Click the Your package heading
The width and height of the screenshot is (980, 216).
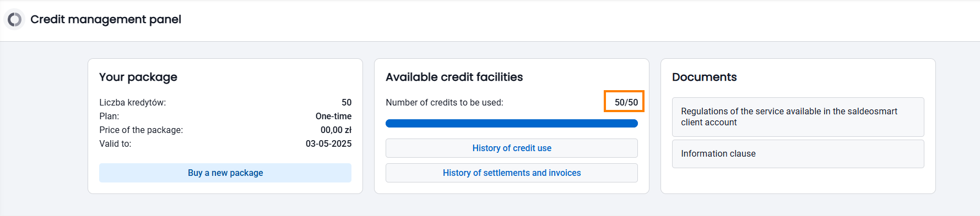pos(138,77)
